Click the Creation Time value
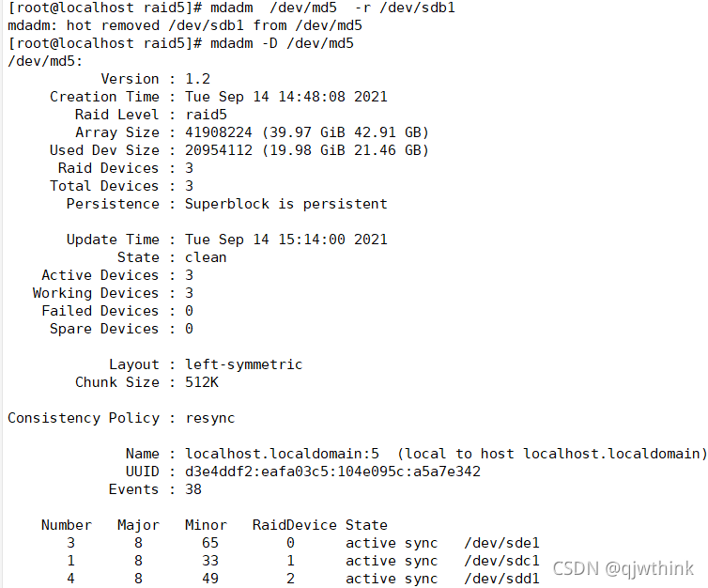Screen dimensions: 708x588 [x=285, y=97]
